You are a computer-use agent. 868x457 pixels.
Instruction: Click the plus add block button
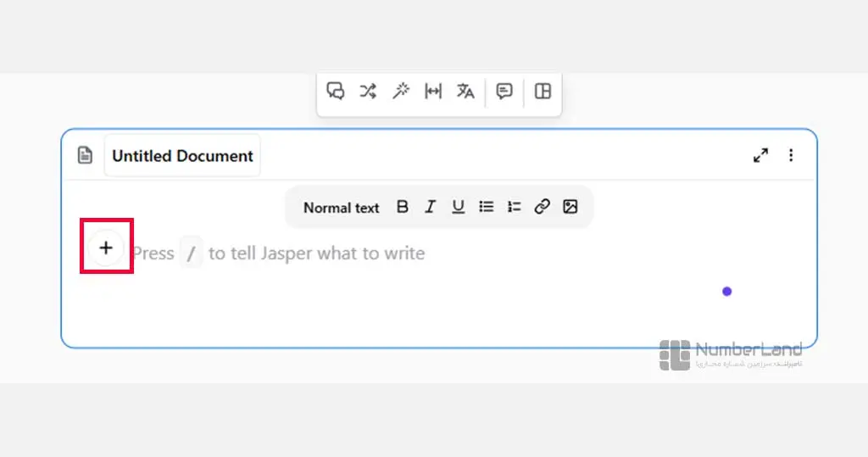[x=106, y=248]
